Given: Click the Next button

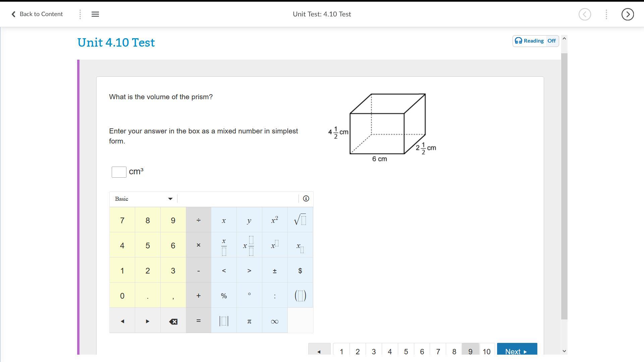Looking at the screenshot, I should pos(517,351).
